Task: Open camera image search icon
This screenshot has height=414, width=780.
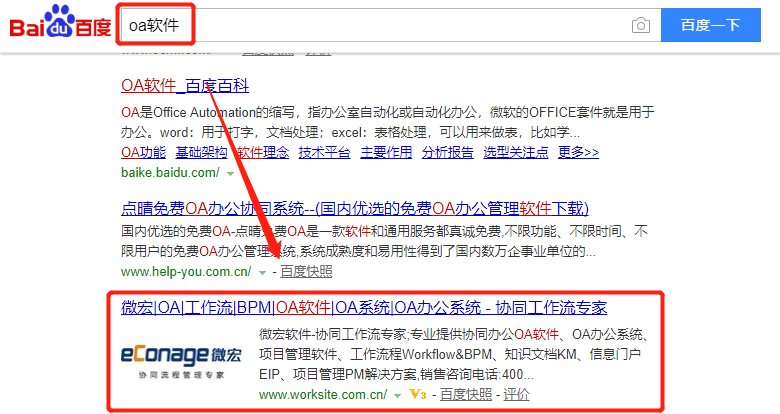Action: [641, 25]
